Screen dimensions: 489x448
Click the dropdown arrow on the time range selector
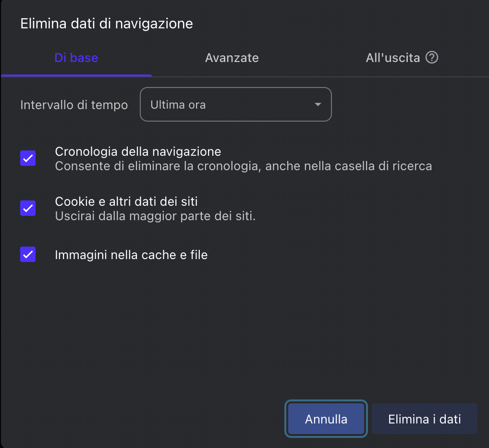[x=317, y=104]
